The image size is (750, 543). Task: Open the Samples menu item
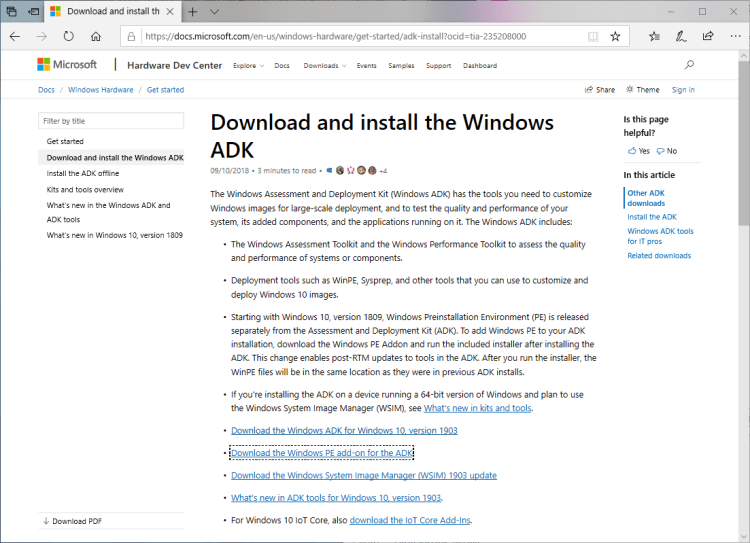coord(401,66)
